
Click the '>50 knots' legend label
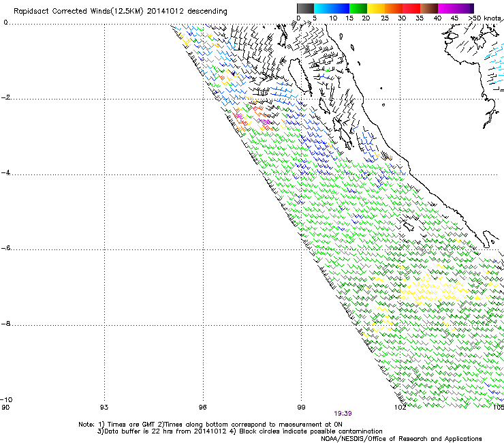click(x=485, y=18)
